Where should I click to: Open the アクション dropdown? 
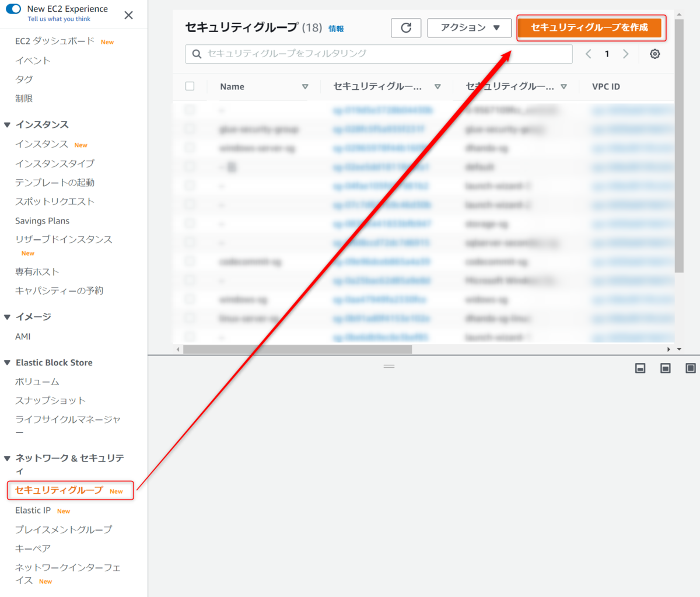tap(470, 27)
